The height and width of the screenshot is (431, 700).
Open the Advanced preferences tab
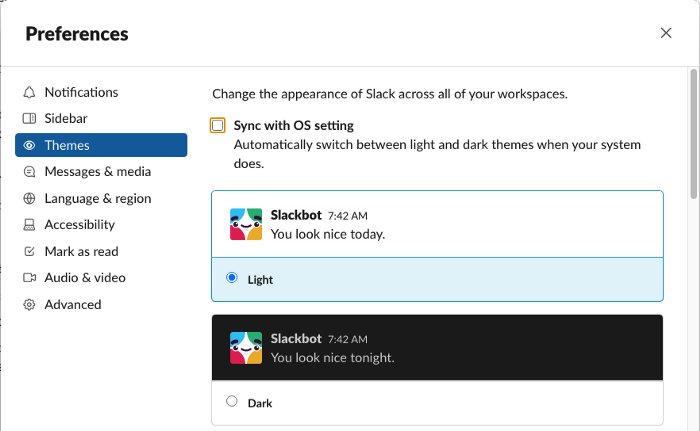(x=101, y=305)
